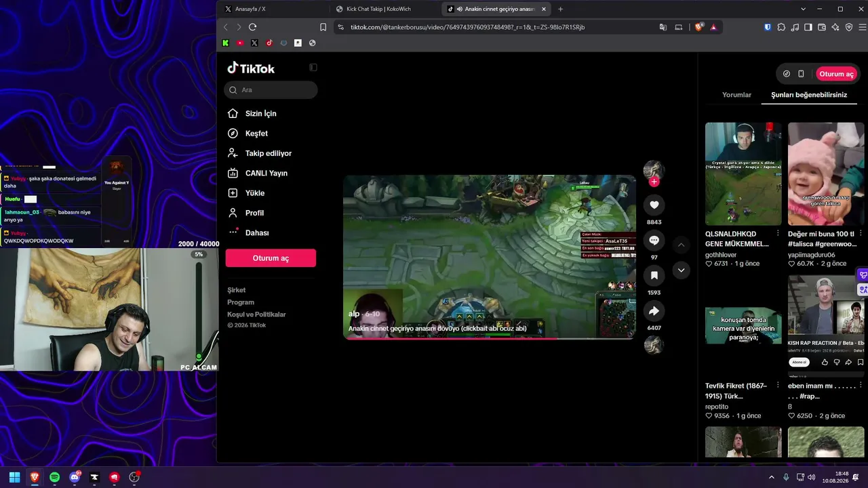Screen dimensions: 868x488
Task: Like the TikTok video with the heart icon
Action: pos(654,205)
